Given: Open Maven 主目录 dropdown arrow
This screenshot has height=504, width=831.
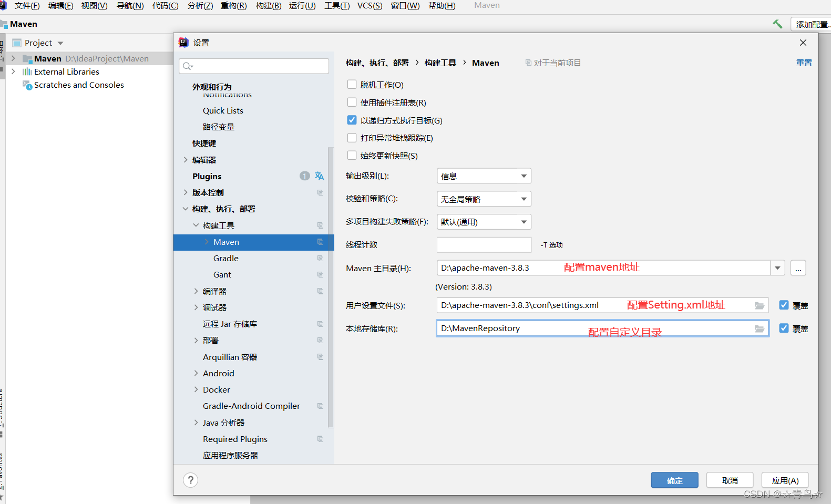Looking at the screenshot, I should (x=778, y=268).
